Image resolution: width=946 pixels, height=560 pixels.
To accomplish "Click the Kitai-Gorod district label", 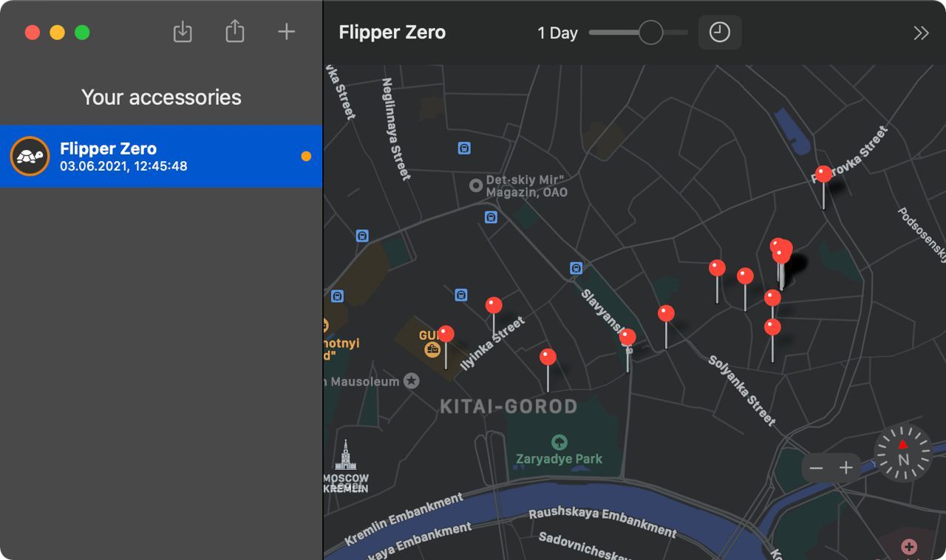I will (508, 406).
